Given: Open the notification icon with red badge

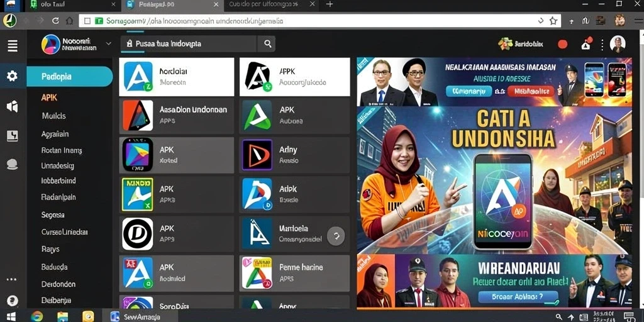Looking at the screenshot, I should 586,43.
